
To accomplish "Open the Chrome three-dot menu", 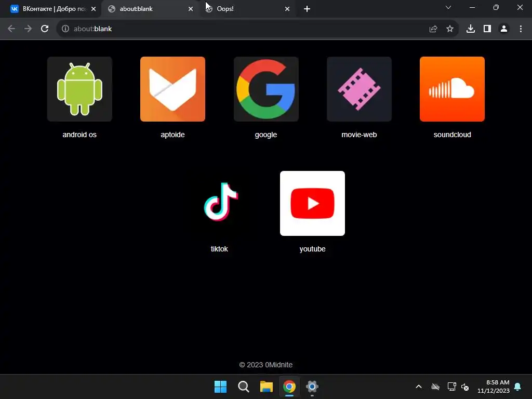I will [521, 29].
